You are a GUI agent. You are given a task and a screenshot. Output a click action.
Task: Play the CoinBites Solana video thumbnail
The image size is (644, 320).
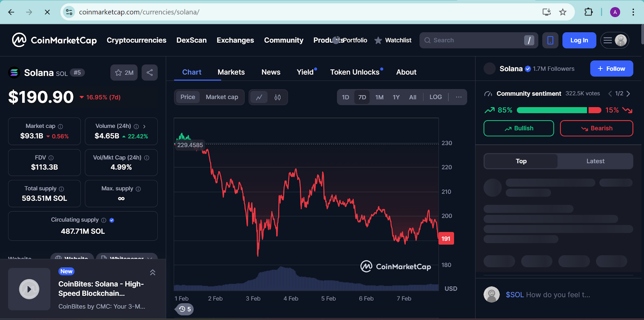point(29,289)
